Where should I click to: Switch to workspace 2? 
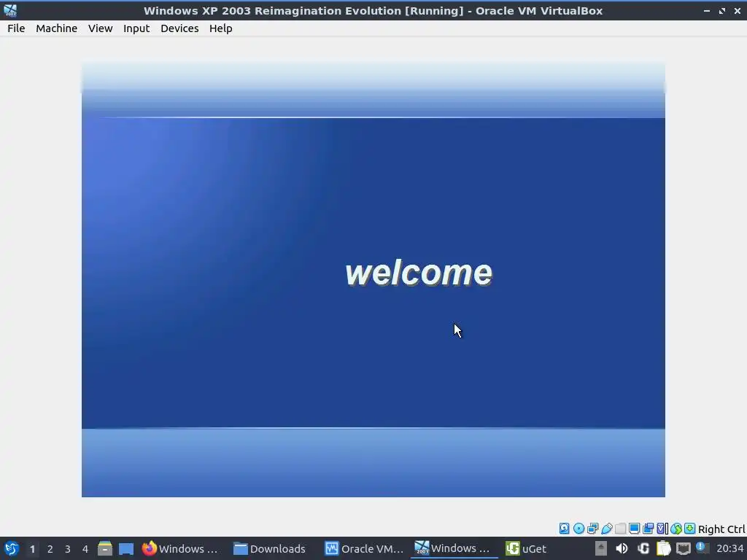pos(50,549)
